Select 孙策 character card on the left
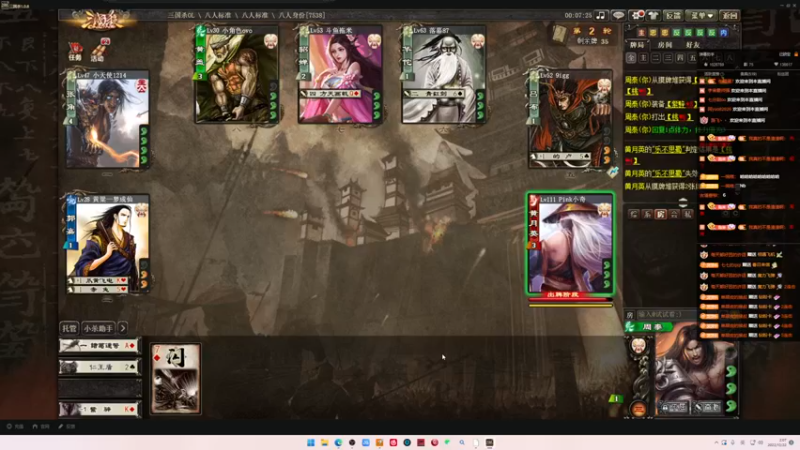The width and height of the screenshot is (800, 450). [x=108, y=120]
